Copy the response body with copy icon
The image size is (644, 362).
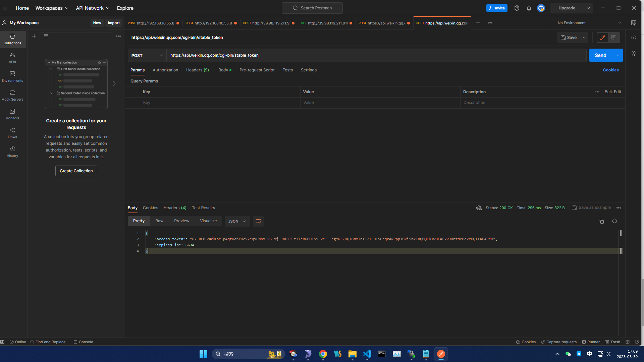click(x=601, y=221)
